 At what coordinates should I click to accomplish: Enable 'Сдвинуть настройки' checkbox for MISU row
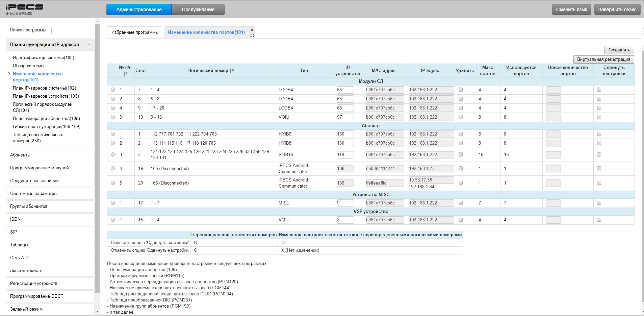click(x=599, y=203)
